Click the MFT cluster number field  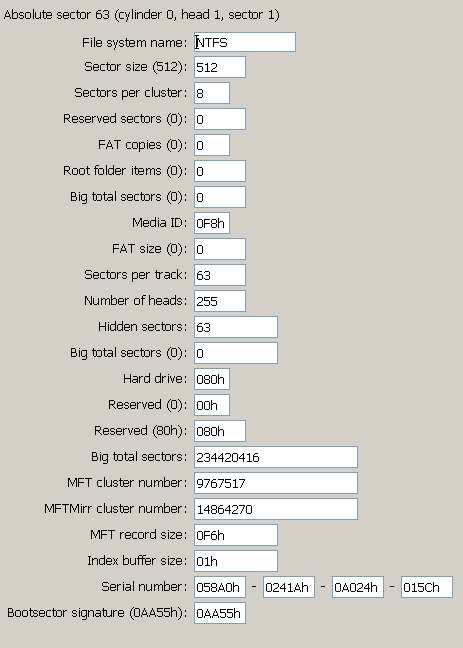276,484
